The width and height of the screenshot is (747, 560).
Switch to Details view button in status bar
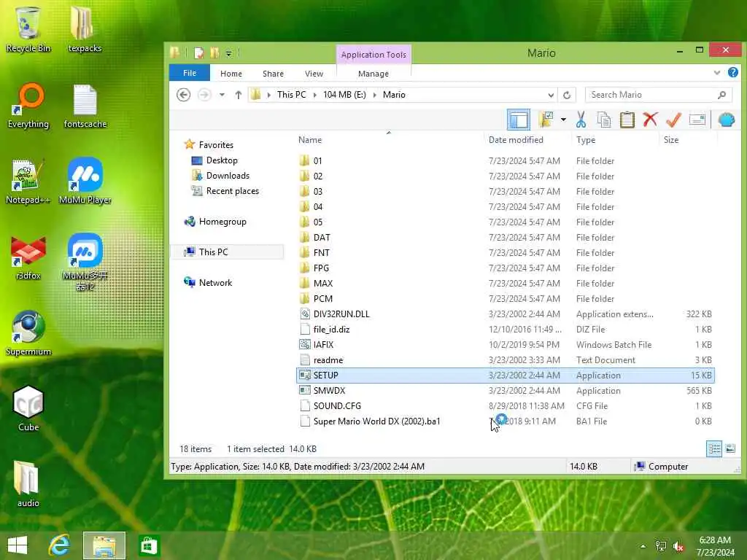[x=713, y=448]
